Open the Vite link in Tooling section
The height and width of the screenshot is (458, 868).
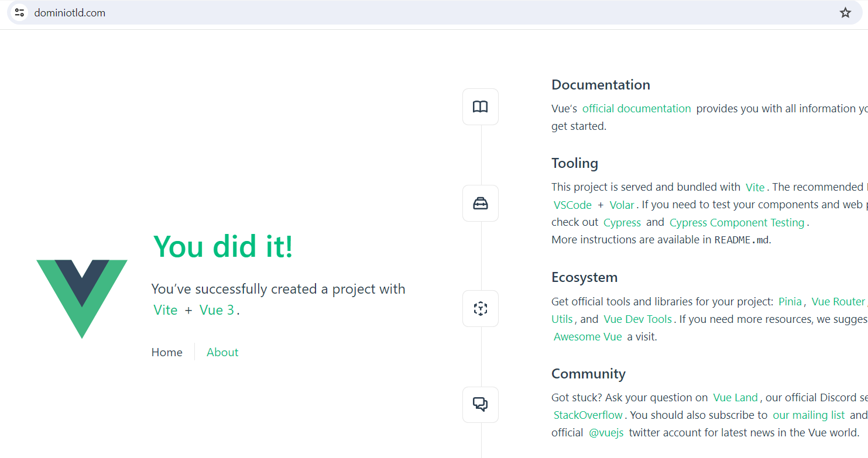click(755, 187)
